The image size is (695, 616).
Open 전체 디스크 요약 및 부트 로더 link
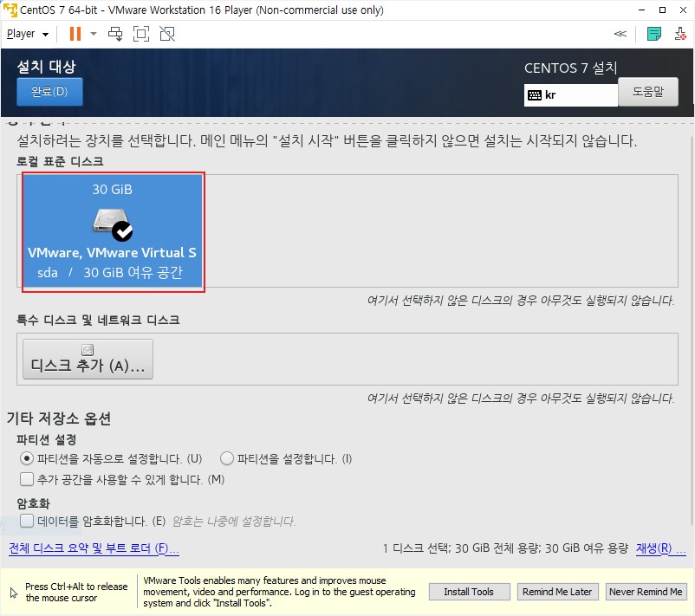[94, 548]
